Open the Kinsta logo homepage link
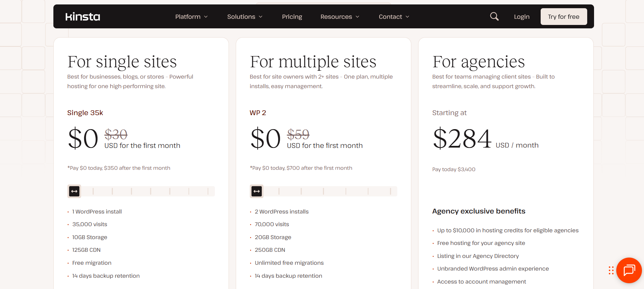This screenshot has height=289, width=644. click(x=83, y=16)
